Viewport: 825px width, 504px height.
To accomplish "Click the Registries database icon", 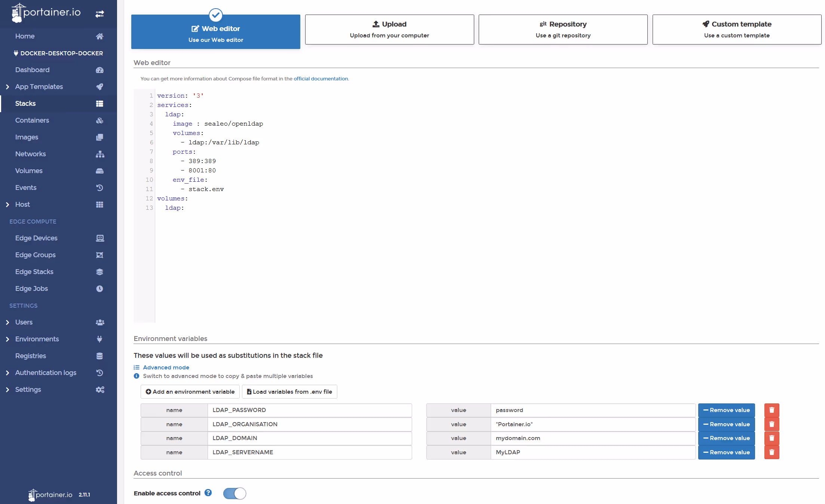I will (99, 356).
